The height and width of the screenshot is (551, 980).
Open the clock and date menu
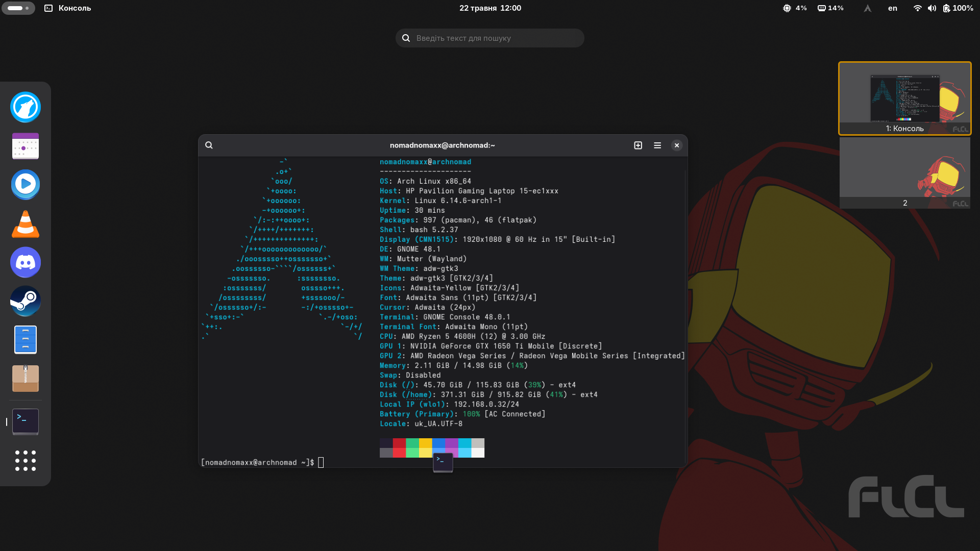tap(490, 8)
